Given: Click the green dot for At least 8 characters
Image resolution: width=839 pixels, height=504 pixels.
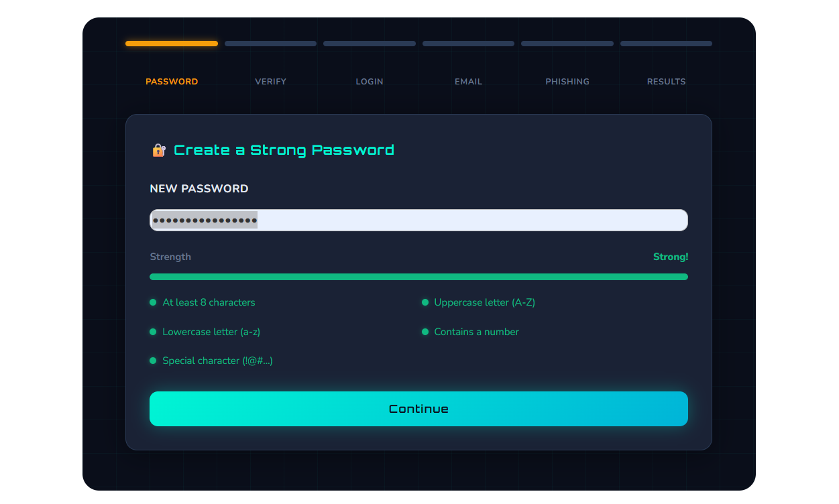Looking at the screenshot, I should [153, 302].
